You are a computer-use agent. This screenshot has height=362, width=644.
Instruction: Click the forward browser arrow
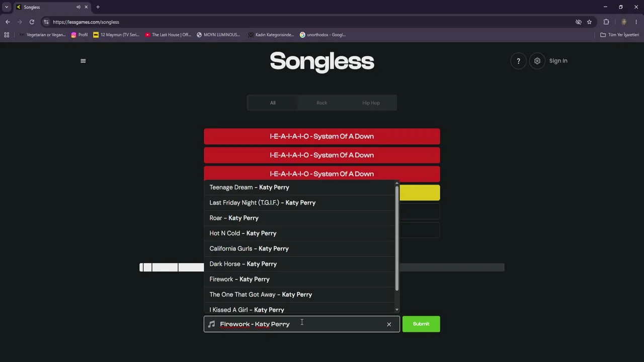(20, 22)
